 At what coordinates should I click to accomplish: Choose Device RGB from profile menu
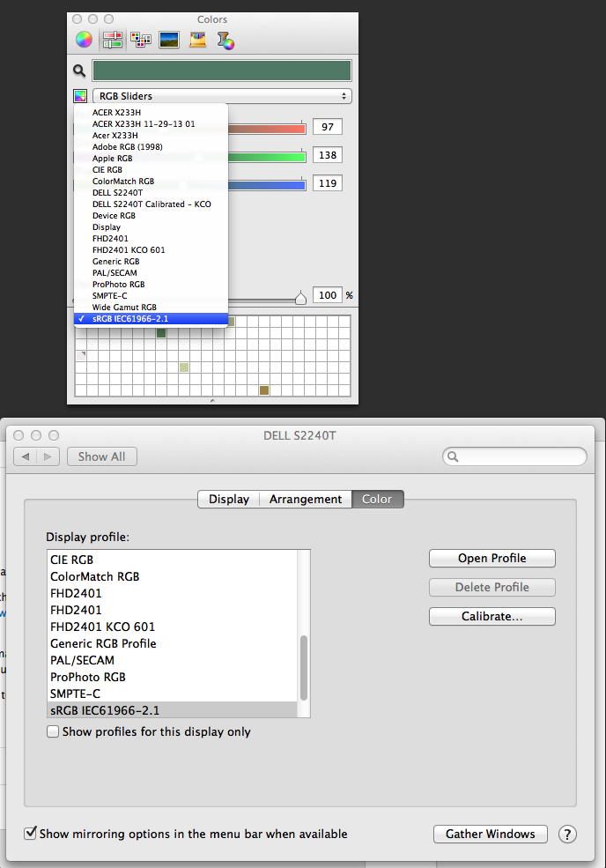[x=151, y=216]
